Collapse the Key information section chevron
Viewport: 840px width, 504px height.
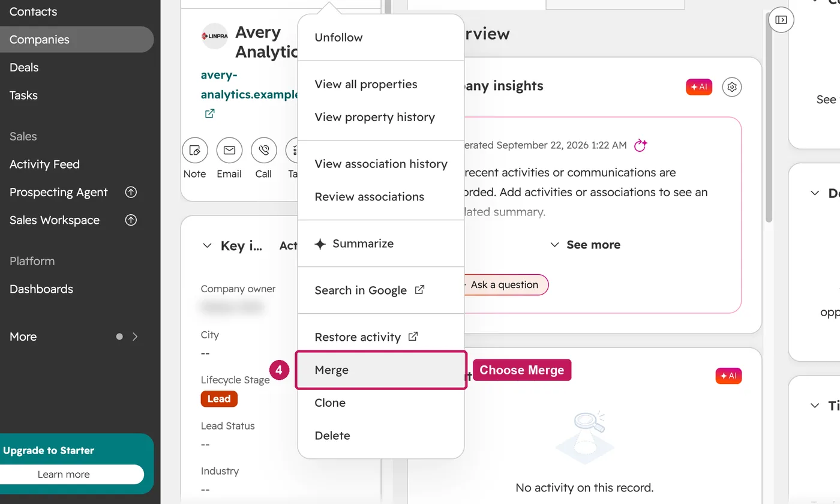coord(207,245)
